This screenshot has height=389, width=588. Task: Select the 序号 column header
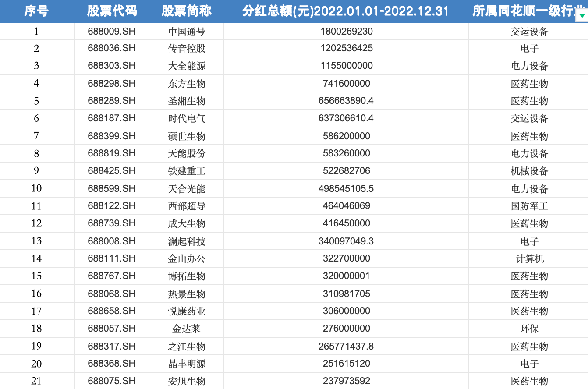(36, 11)
